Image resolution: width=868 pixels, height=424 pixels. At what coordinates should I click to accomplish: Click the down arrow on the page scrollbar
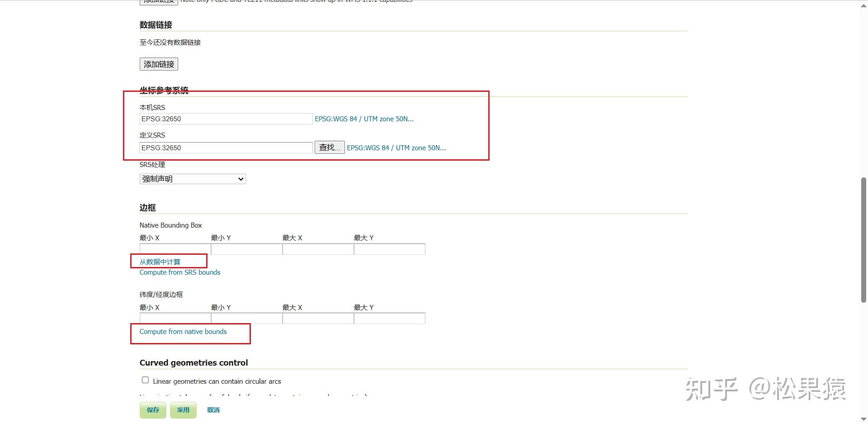[863, 419]
